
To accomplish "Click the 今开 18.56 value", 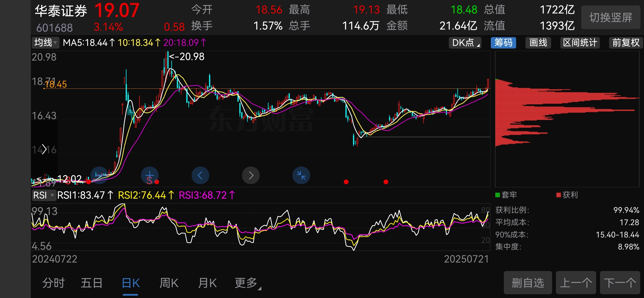I will tap(269, 10).
